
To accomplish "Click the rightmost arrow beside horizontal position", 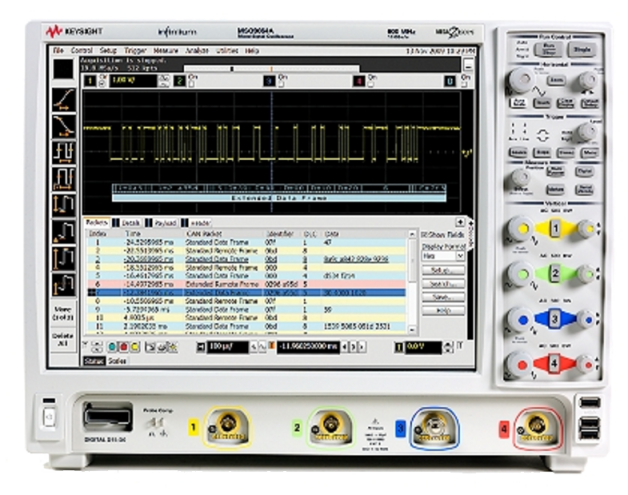I will (x=362, y=347).
